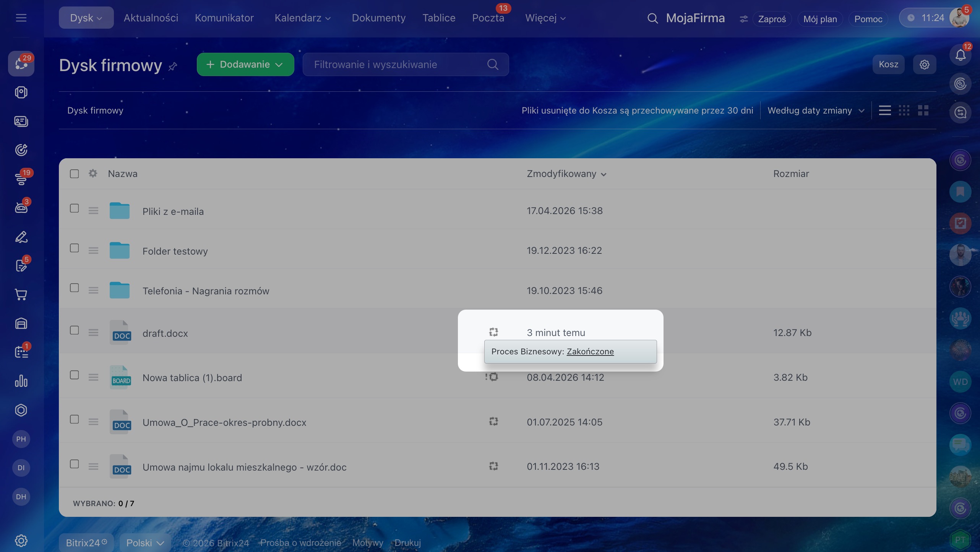Click the magnifier search icon in header

click(x=652, y=18)
